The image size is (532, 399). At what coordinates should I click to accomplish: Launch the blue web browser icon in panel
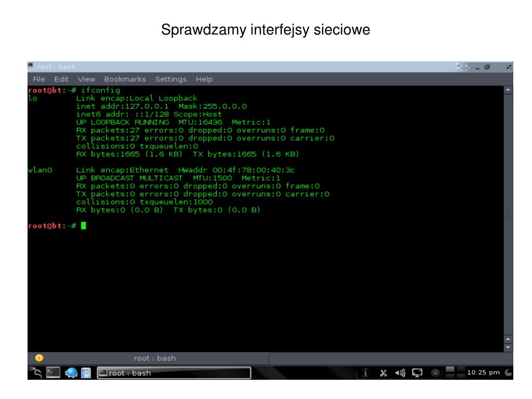(71, 373)
